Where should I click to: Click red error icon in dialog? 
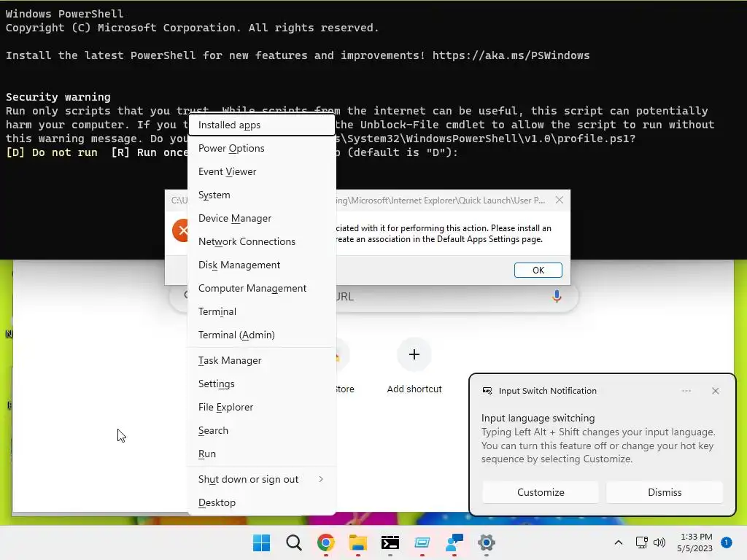[x=181, y=230]
